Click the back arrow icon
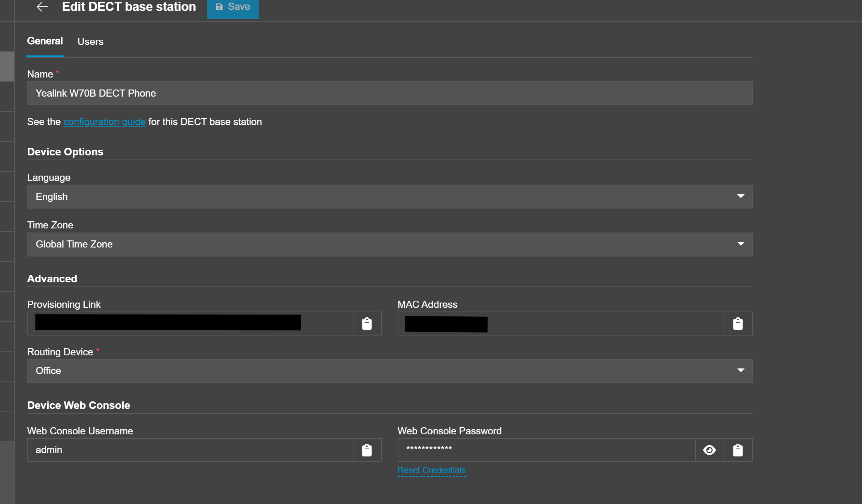862x504 pixels. point(42,7)
